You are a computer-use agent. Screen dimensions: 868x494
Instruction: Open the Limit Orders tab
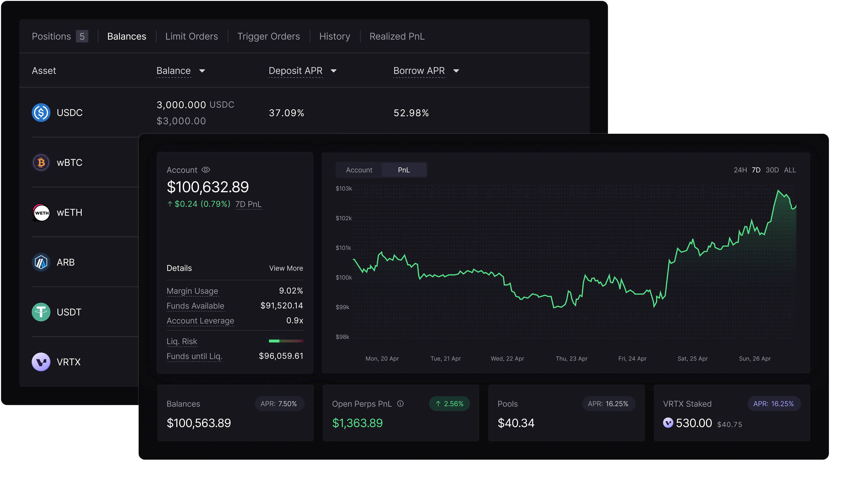pos(191,36)
